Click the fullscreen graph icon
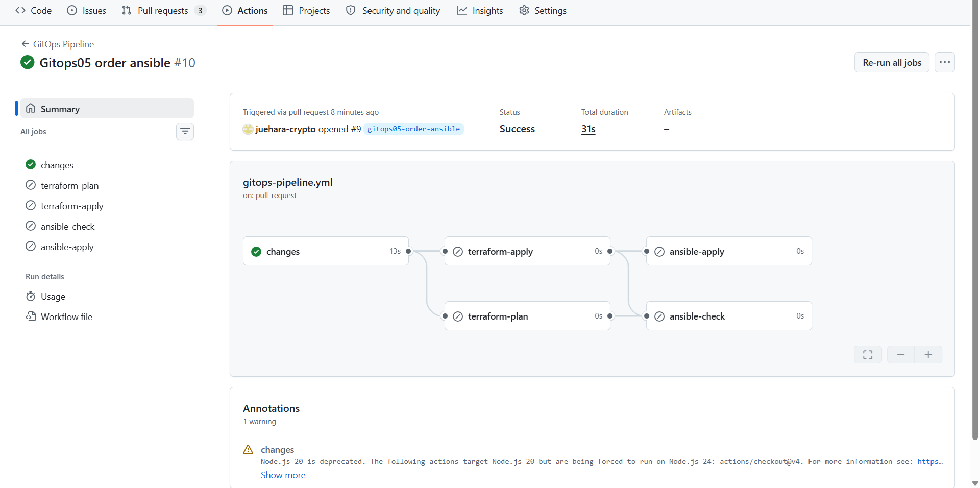Viewport: 980px width, 488px height. point(868,354)
